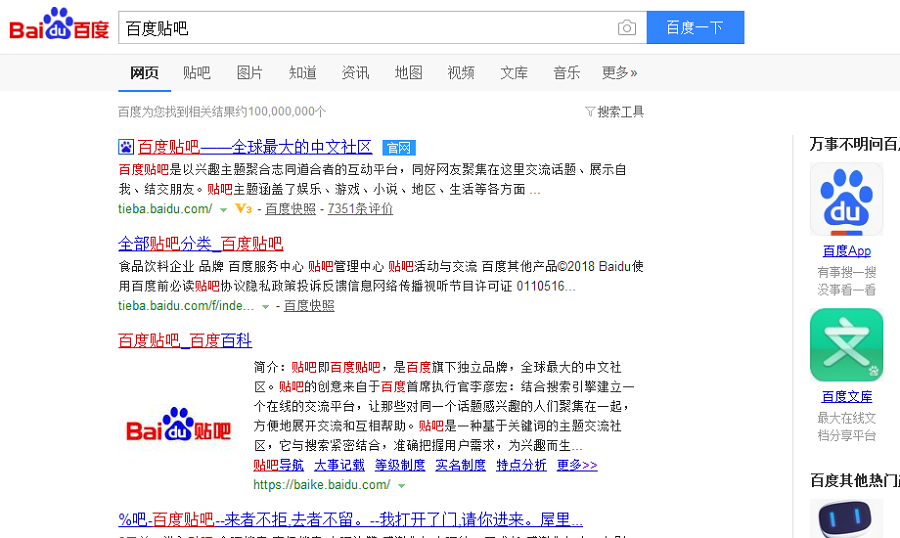900x538 pixels.
Task: Click the 百度一下 search button
Action: coord(695,28)
